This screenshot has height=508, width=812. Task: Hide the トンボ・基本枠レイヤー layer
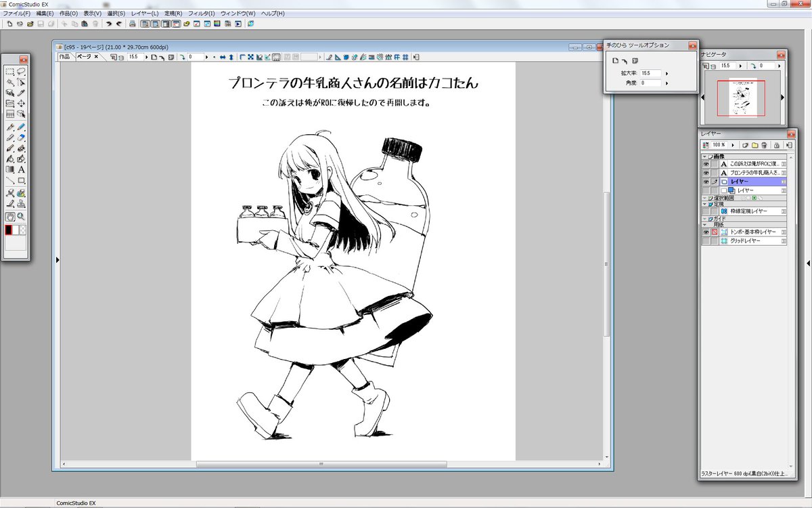[x=706, y=232]
